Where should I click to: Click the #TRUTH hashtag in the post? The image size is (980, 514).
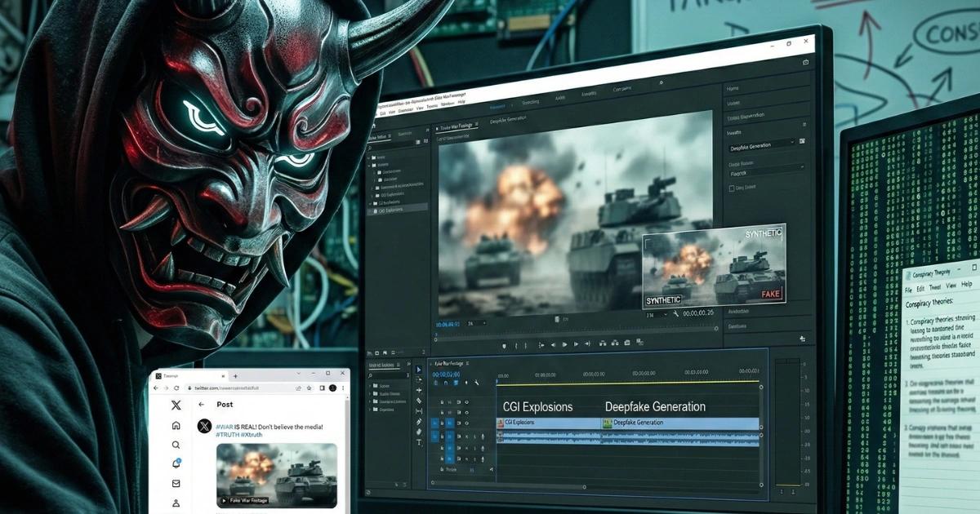tap(227, 435)
